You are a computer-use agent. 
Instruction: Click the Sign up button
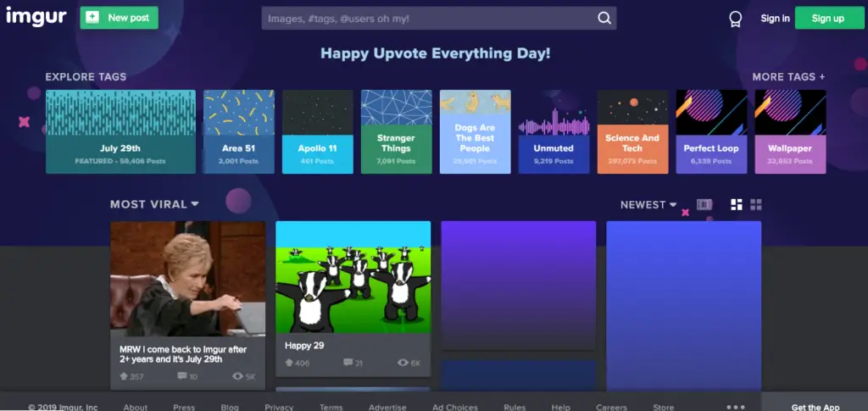828,19
